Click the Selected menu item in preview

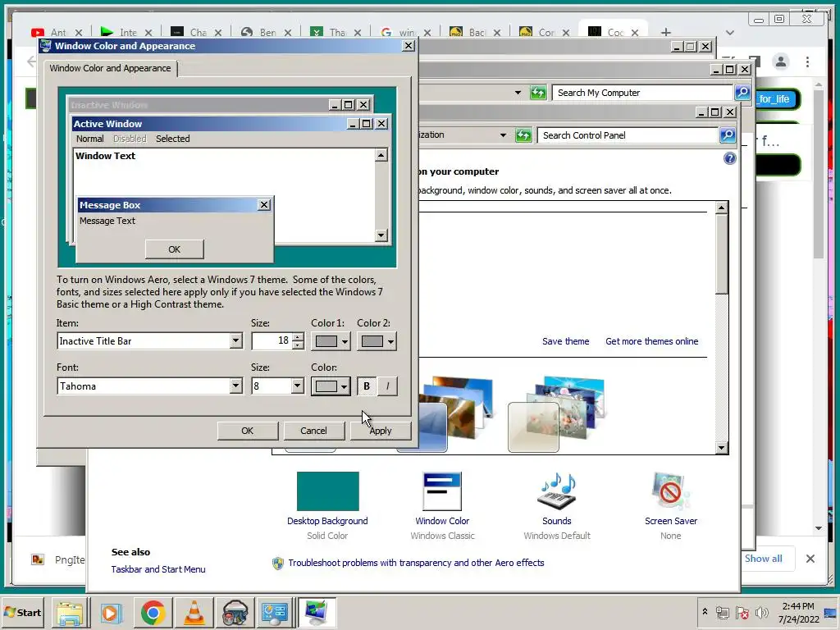pyautogui.click(x=172, y=139)
